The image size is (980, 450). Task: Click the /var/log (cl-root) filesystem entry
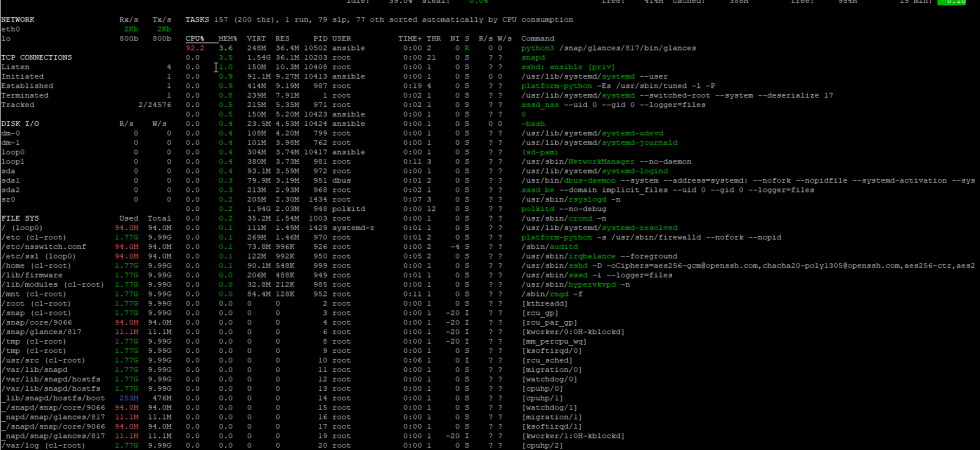tap(86, 445)
